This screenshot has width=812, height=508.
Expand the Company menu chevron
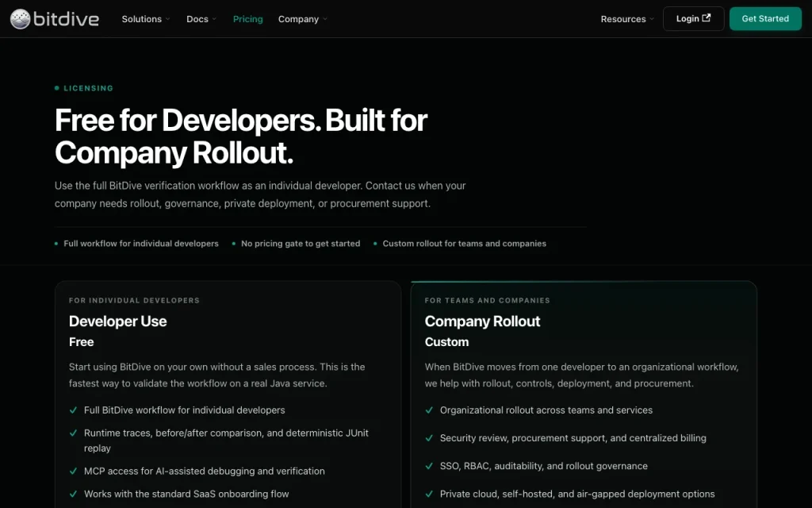324,19
